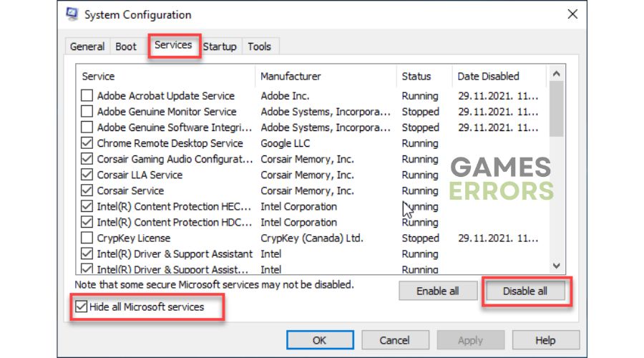Select the CrypKey (Canada) Ltd. cell
This screenshot has width=644, height=358.
312,238
